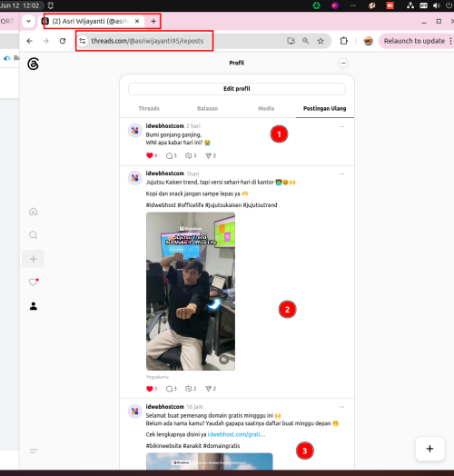Reload the page
This screenshot has width=454, height=476.
click(63, 41)
